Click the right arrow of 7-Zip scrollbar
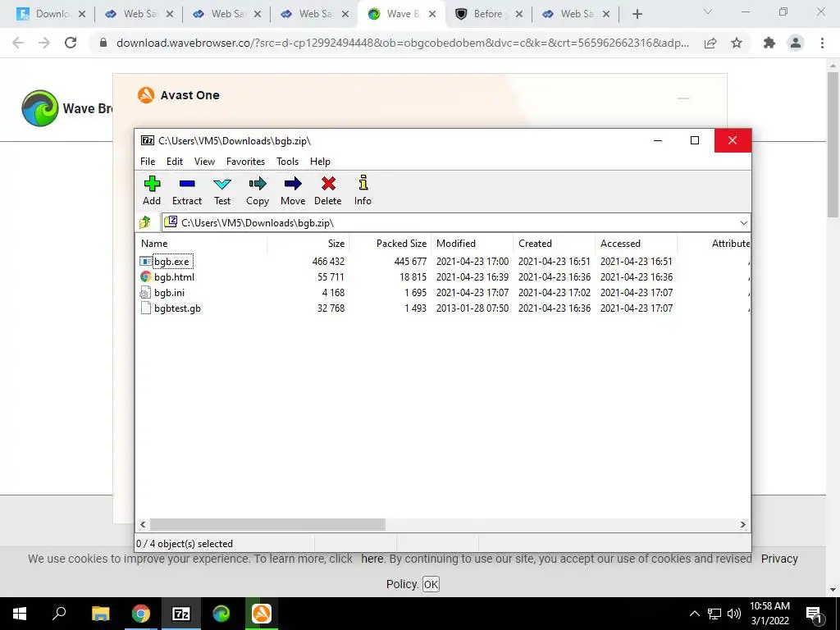Image resolution: width=840 pixels, height=630 pixels. point(742,524)
